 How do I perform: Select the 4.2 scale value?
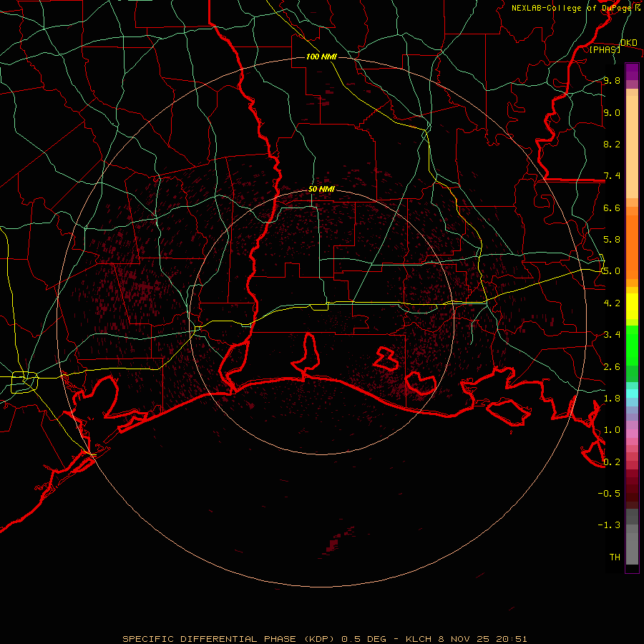pyautogui.click(x=612, y=303)
